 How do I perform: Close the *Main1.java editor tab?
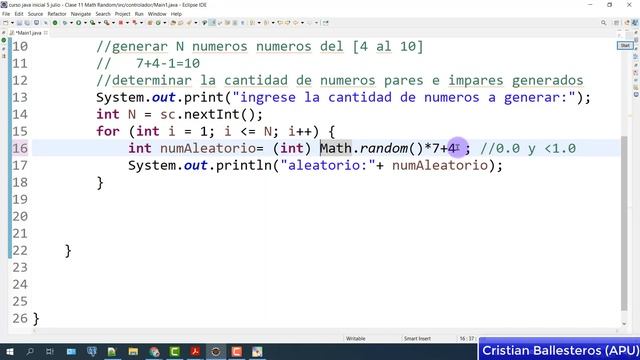tap(46, 33)
